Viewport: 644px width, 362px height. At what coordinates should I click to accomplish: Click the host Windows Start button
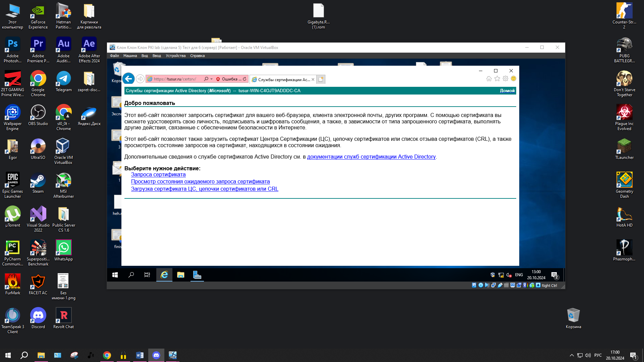coord(8,355)
